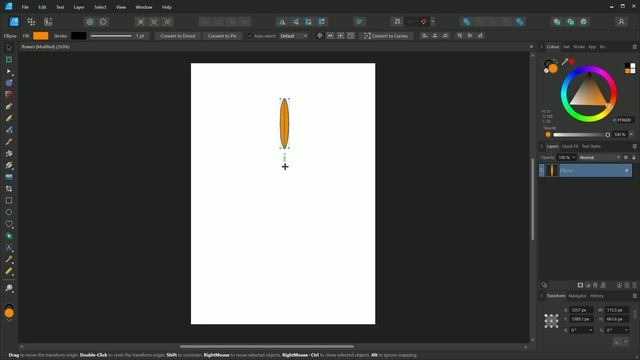This screenshot has height=360, width=640.
Task: Switch to the Quick FX tab
Action: [570, 146]
